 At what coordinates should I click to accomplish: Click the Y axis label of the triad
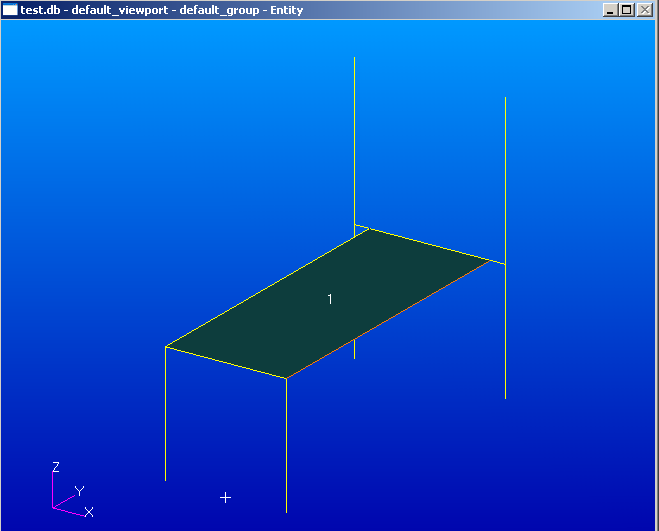[x=79, y=491]
